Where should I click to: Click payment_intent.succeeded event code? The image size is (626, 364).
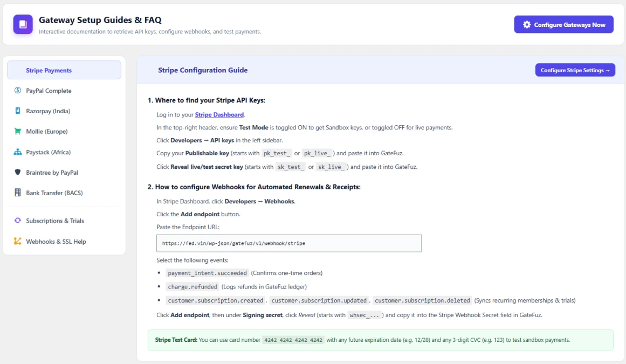[x=207, y=273]
